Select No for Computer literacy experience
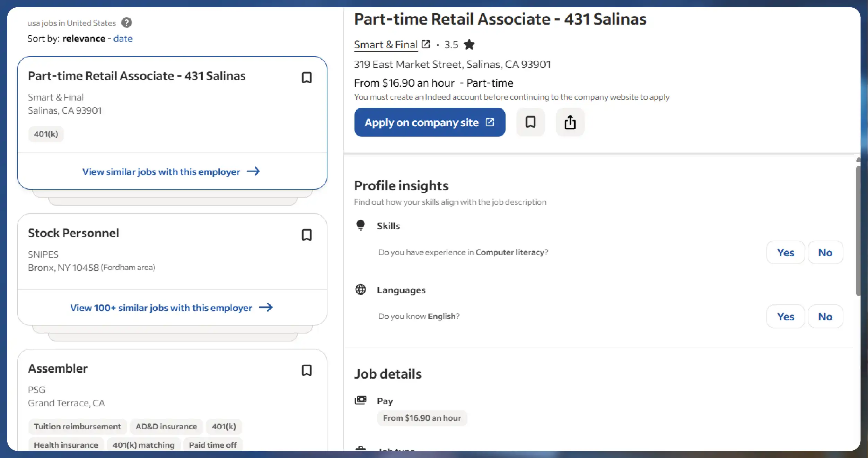 tap(825, 252)
